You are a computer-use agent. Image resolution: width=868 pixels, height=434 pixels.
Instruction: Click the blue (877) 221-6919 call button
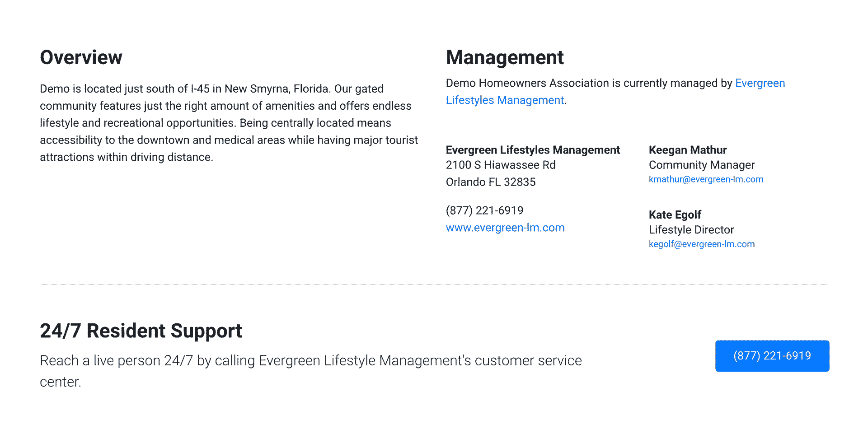point(772,356)
